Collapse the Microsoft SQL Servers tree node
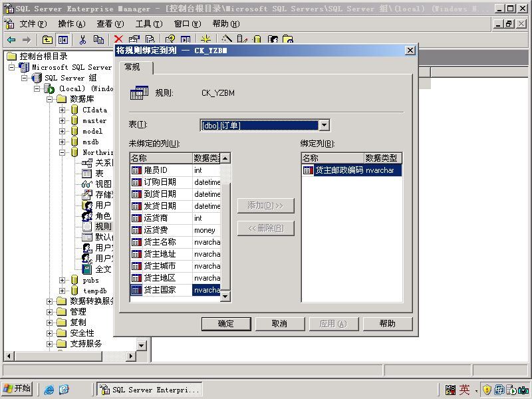This screenshot has height=399, width=532. [x=11, y=67]
